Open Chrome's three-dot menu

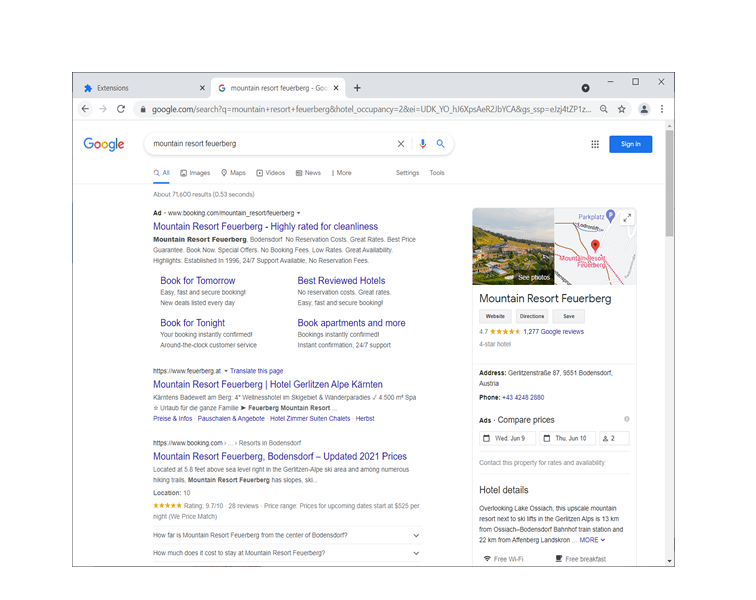662,109
